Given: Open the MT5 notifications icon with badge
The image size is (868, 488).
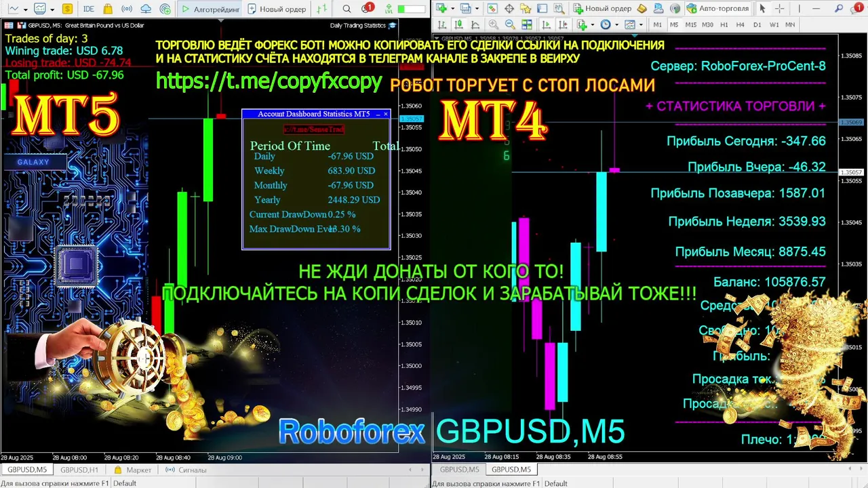Looking at the screenshot, I should click(367, 8).
